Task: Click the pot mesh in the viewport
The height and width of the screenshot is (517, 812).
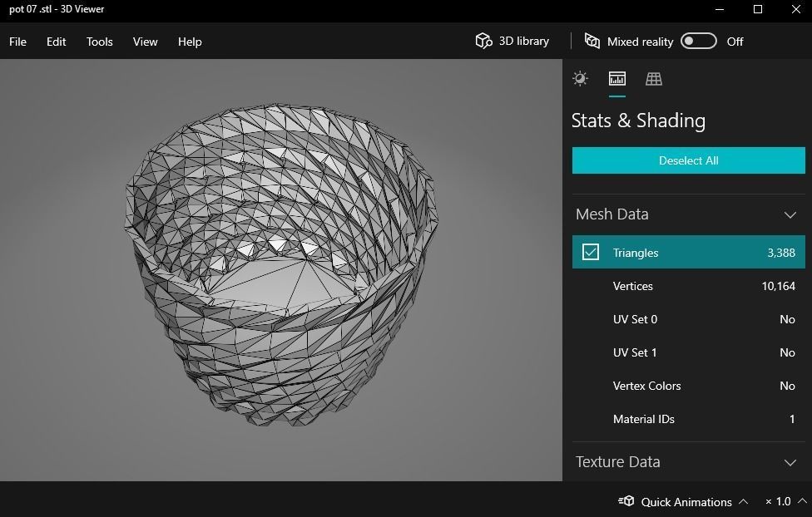Action: pyautogui.click(x=281, y=264)
